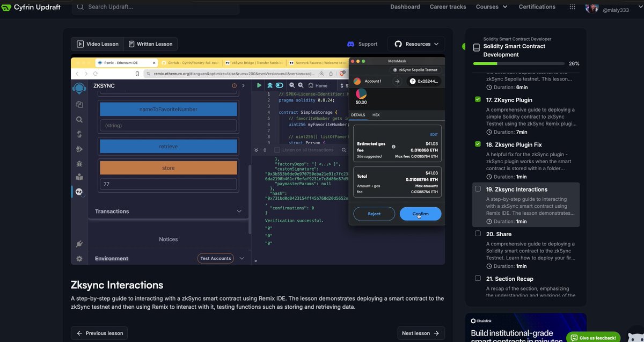Check the 19. Zksync Interactions checkbox
This screenshot has width=644, height=342.
(x=478, y=189)
